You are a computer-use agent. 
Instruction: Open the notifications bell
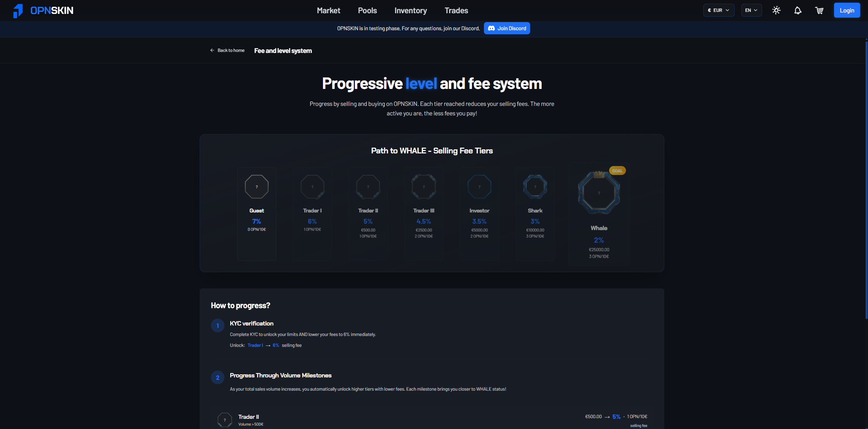(x=798, y=10)
